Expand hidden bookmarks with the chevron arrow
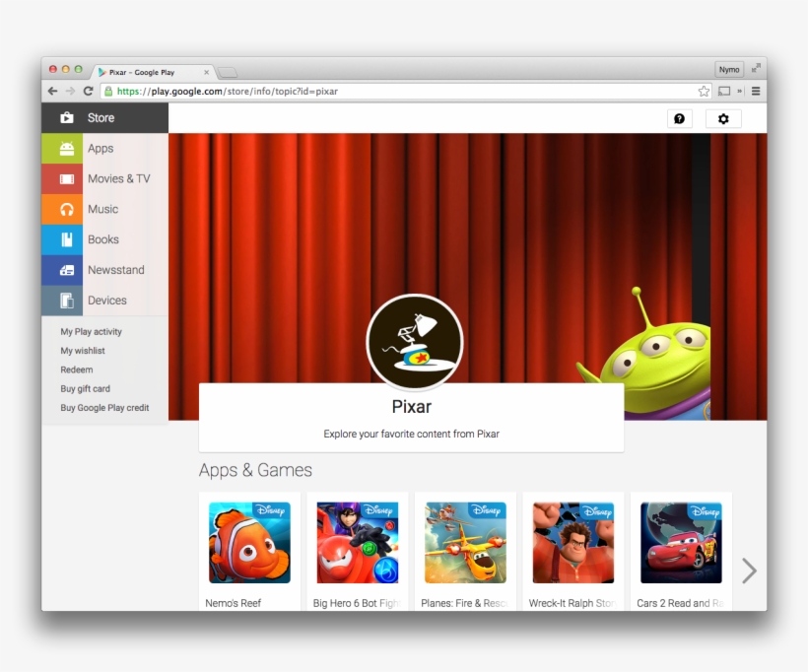The image size is (808, 672). click(x=740, y=90)
